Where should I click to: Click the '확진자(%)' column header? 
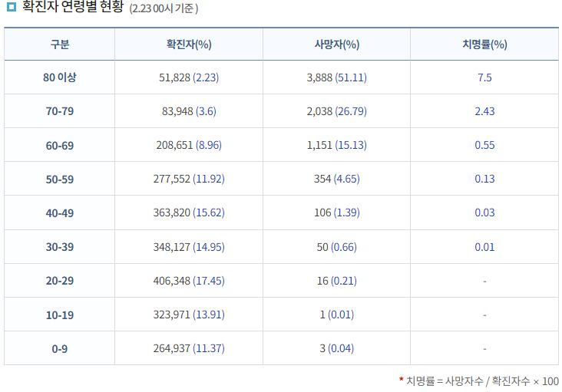tap(189, 44)
